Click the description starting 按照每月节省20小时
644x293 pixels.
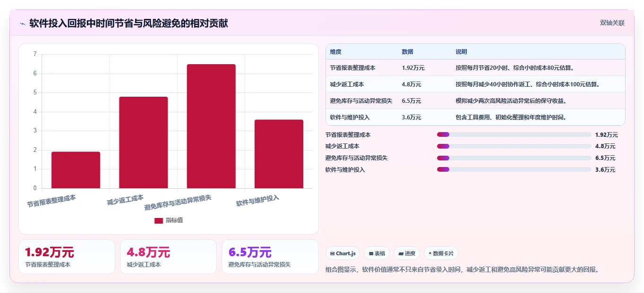pyautogui.click(x=515, y=68)
